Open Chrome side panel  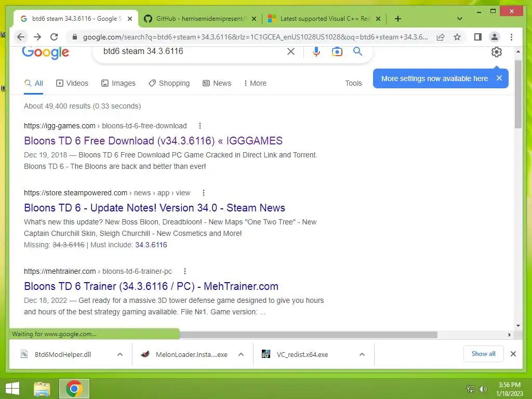[x=478, y=37]
